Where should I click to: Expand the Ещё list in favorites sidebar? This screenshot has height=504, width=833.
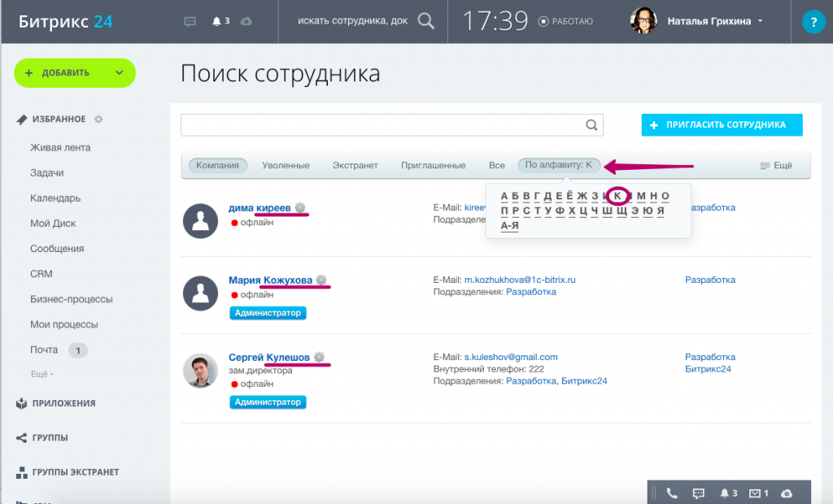[x=42, y=374]
